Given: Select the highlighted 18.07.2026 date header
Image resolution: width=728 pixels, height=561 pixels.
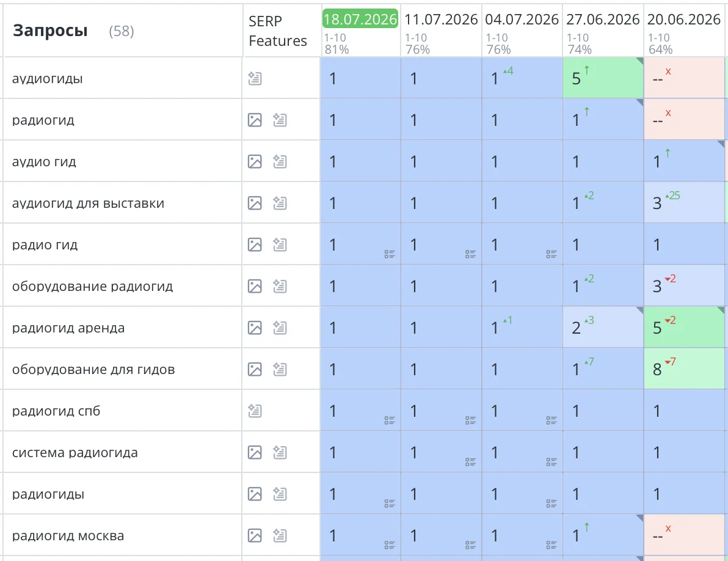Looking at the screenshot, I should tap(360, 19).
